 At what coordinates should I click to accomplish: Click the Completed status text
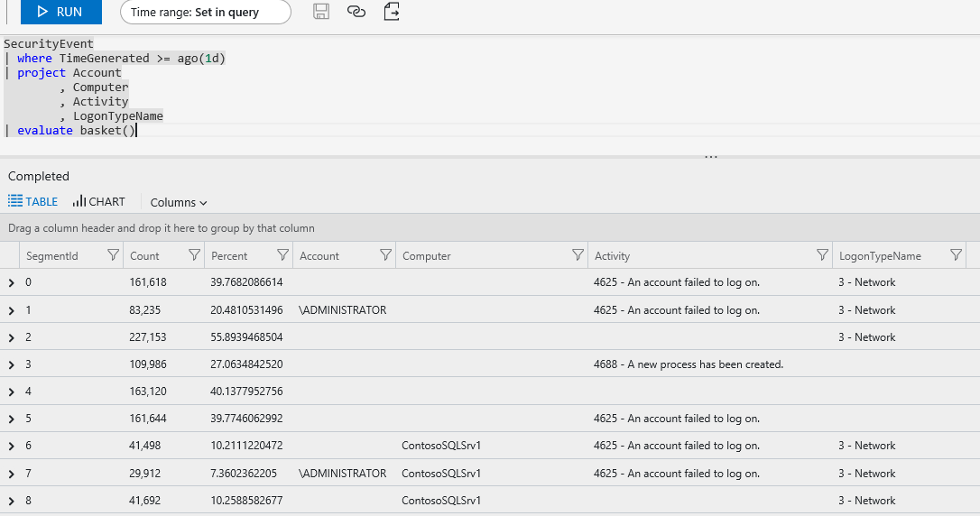point(39,176)
